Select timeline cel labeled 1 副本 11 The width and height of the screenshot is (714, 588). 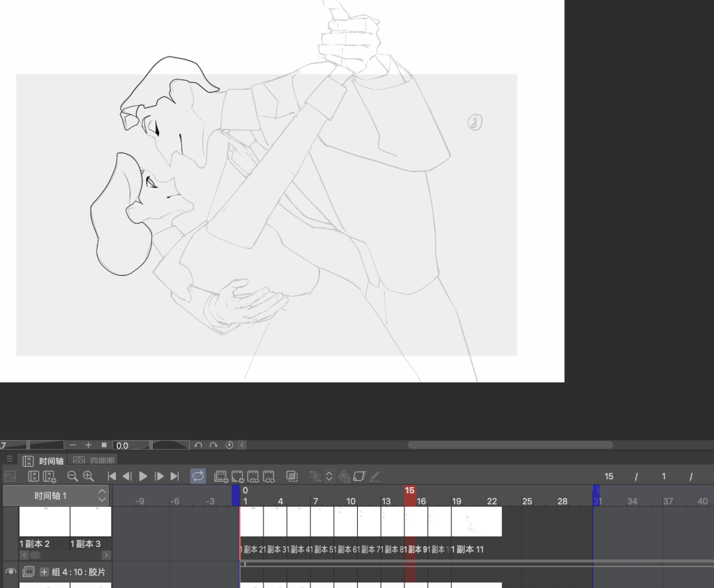point(467,549)
